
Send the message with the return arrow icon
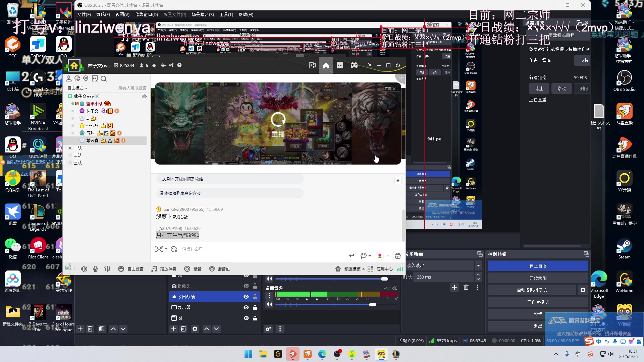351,256
